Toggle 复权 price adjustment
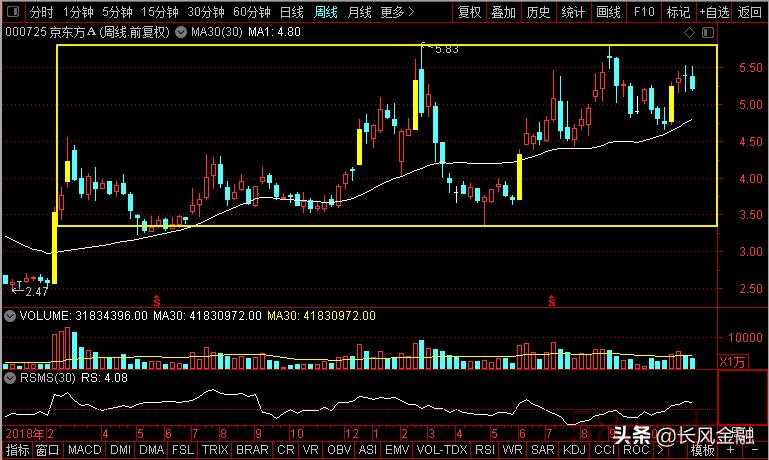769x460 pixels. point(469,13)
